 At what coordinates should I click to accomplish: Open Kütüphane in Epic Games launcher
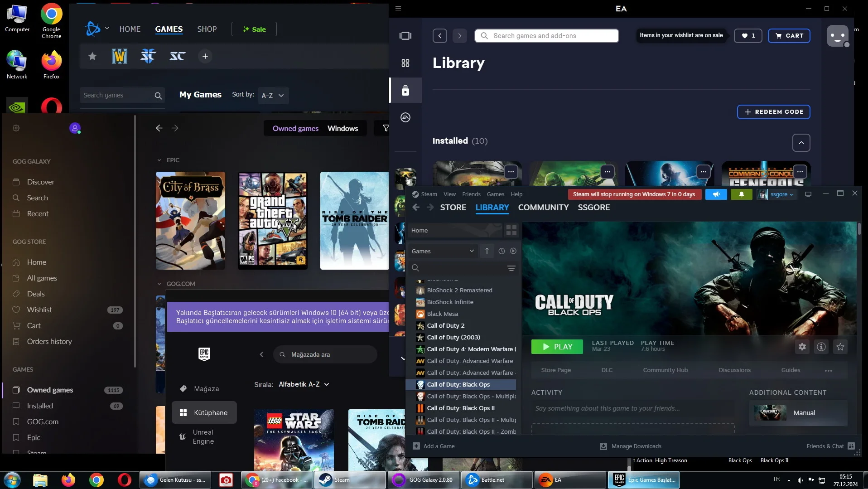[x=204, y=413]
